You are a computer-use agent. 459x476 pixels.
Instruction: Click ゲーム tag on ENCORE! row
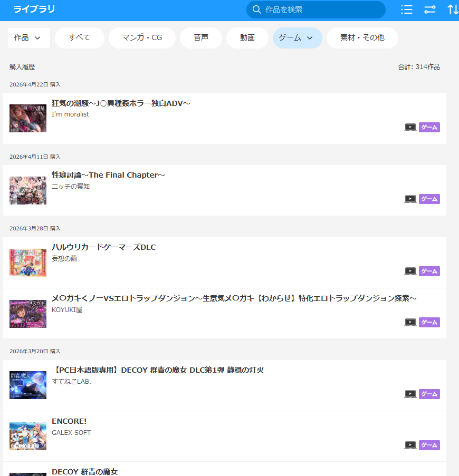tap(429, 445)
